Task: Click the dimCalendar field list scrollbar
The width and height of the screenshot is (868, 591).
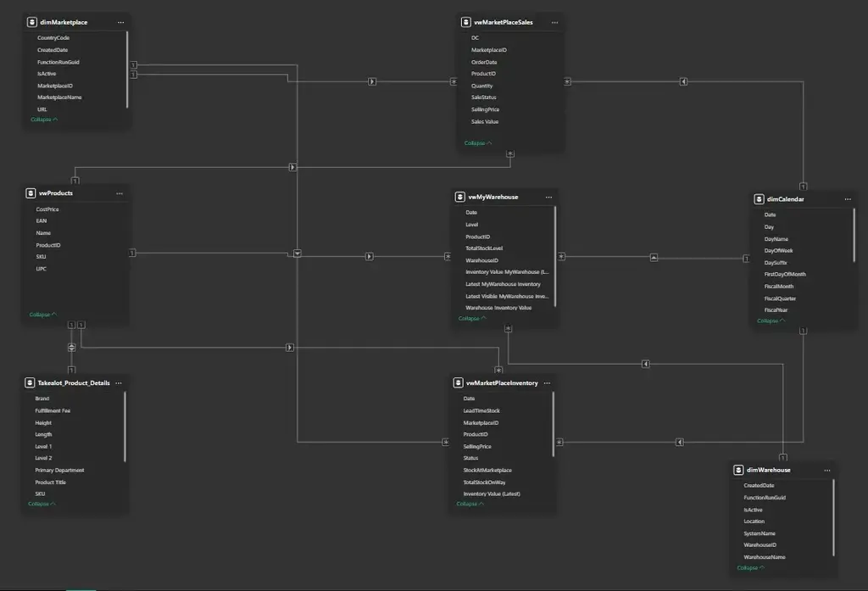Action: coord(854,235)
